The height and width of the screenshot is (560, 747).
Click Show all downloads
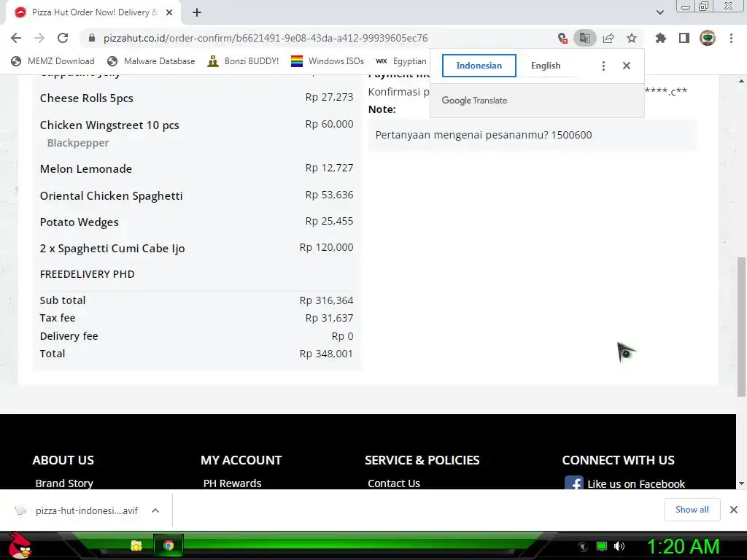[692, 510]
